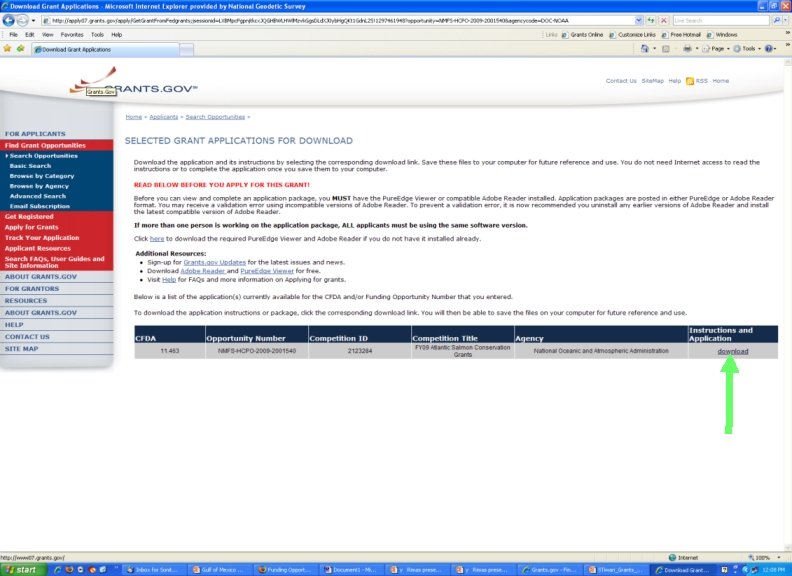This screenshot has width=792, height=576.
Task: Click the Windows Start button
Action: click(x=23, y=570)
